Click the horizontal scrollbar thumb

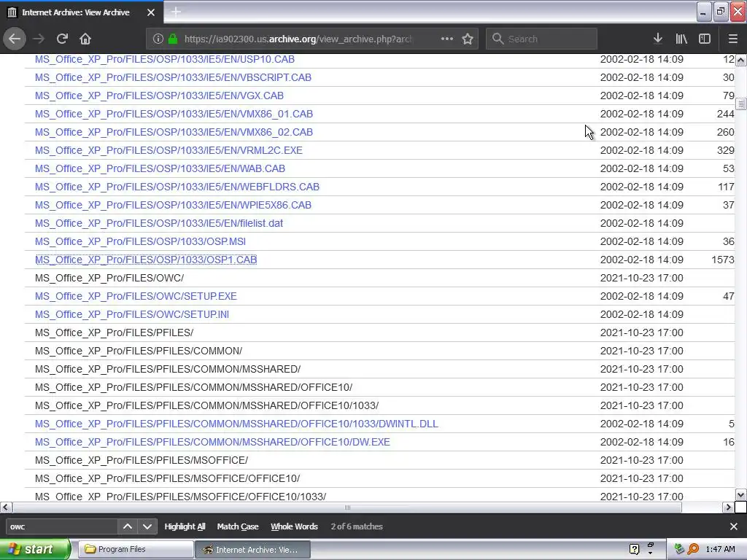click(x=347, y=507)
